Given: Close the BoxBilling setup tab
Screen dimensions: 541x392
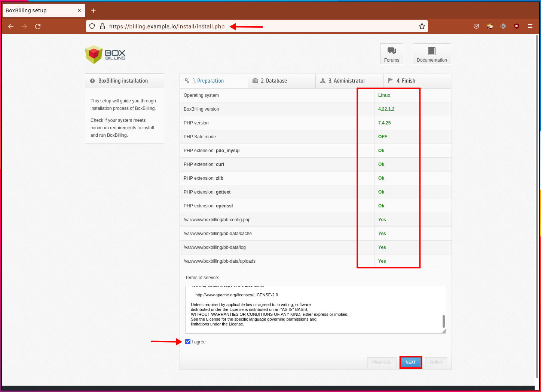Looking at the screenshot, I should click(x=79, y=10).
